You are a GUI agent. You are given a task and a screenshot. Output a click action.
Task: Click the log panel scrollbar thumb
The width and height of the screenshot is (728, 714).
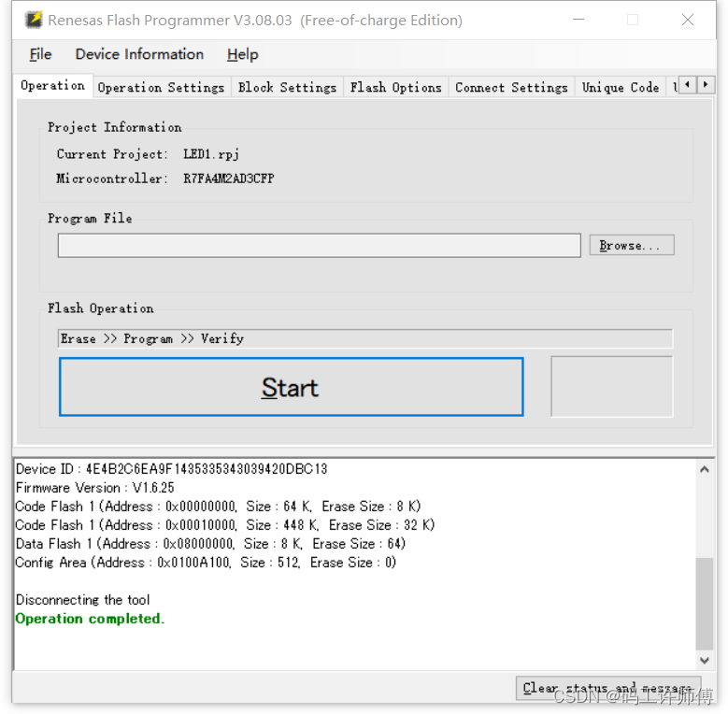(x=705, y=604)
